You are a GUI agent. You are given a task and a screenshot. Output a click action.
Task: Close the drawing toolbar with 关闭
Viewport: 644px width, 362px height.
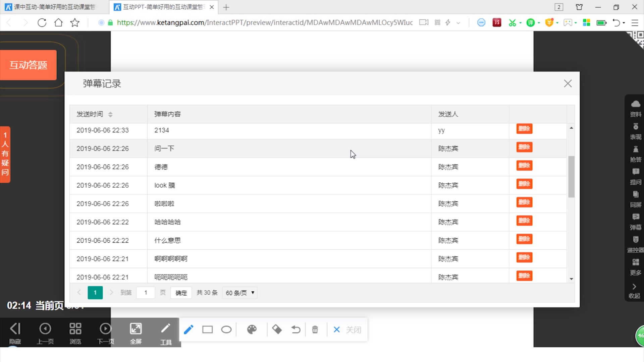tap(347, 330)
